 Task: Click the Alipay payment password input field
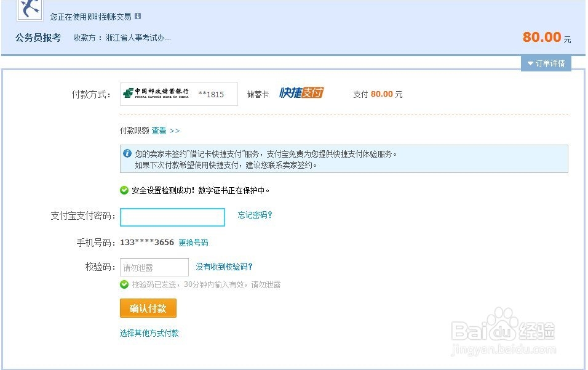tap(172, 217)
